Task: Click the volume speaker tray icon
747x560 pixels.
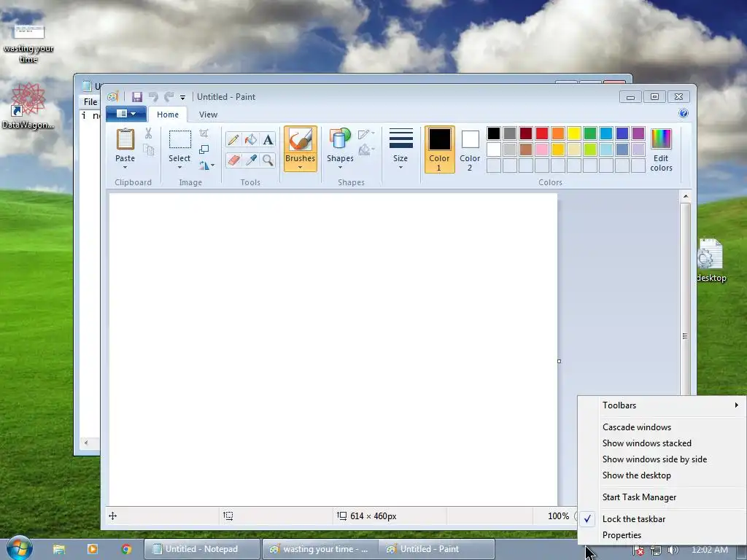Action: click(x=673, y=550)
